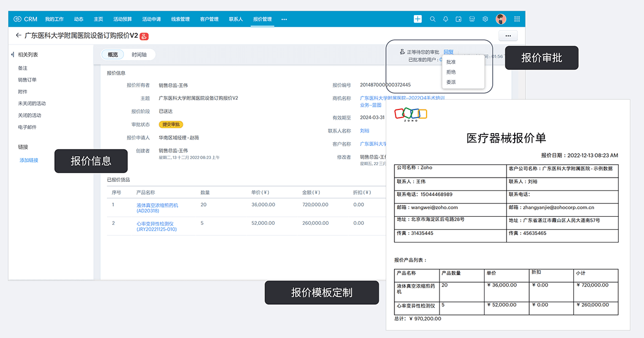Screen dimensions: 644x338
Task: Open contact link 刘裕
Action: click(x=364, y=130)
